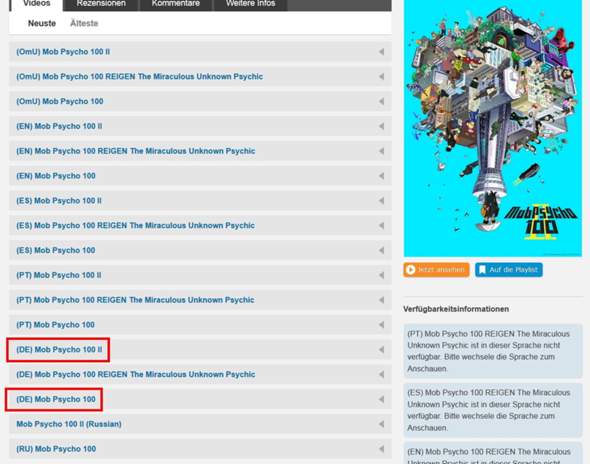Click the (PT) REIGEN availability notice
Image resolution: width=590 pixels, height=464 pixels.
point(493,351)
